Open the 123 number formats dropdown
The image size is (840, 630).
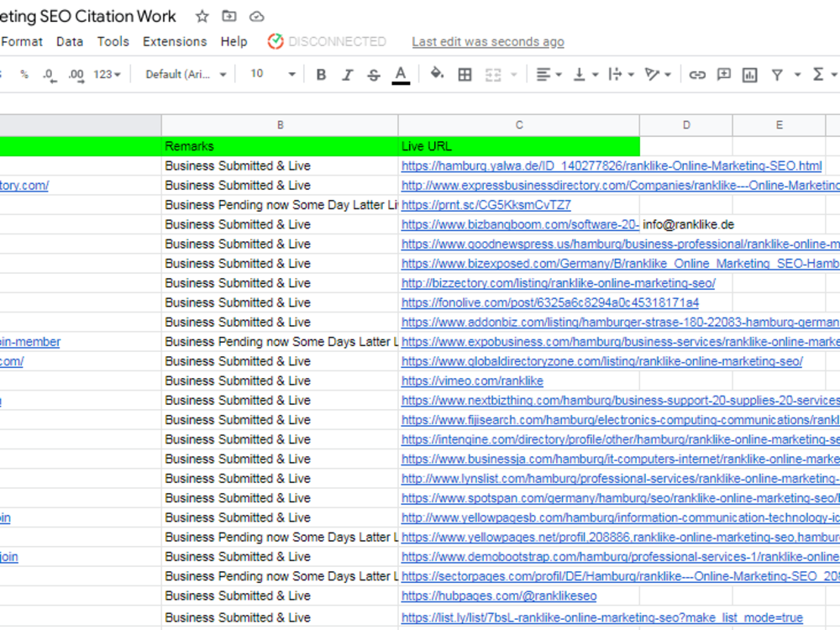(107, 75)
